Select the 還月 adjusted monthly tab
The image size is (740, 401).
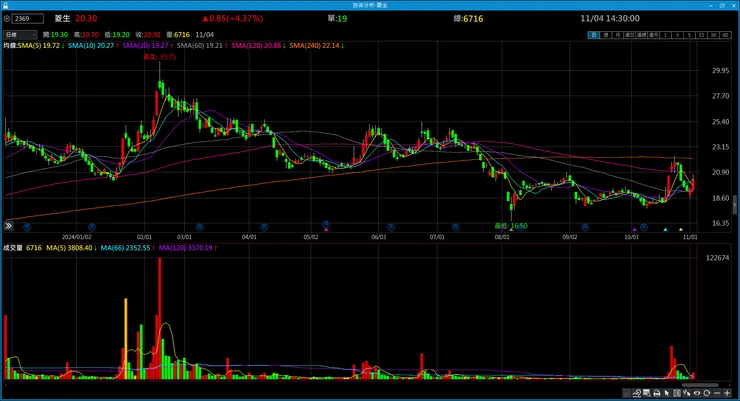point(653,35)
